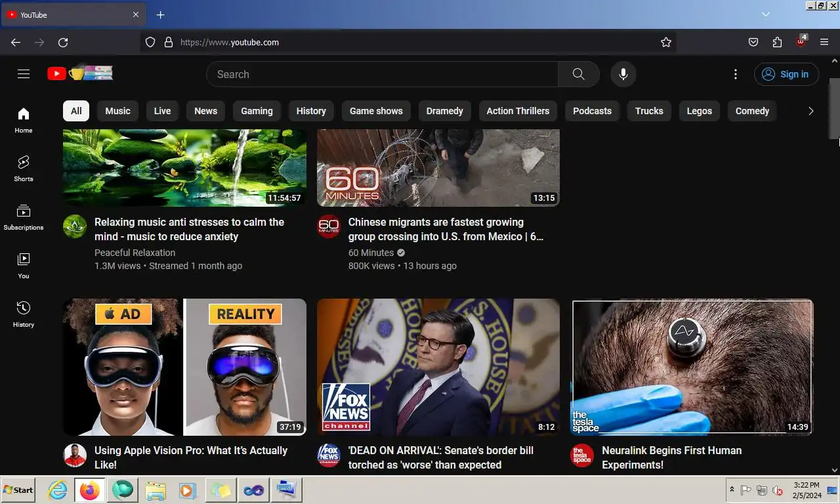Select the News filter chip

tap(205, 111)
